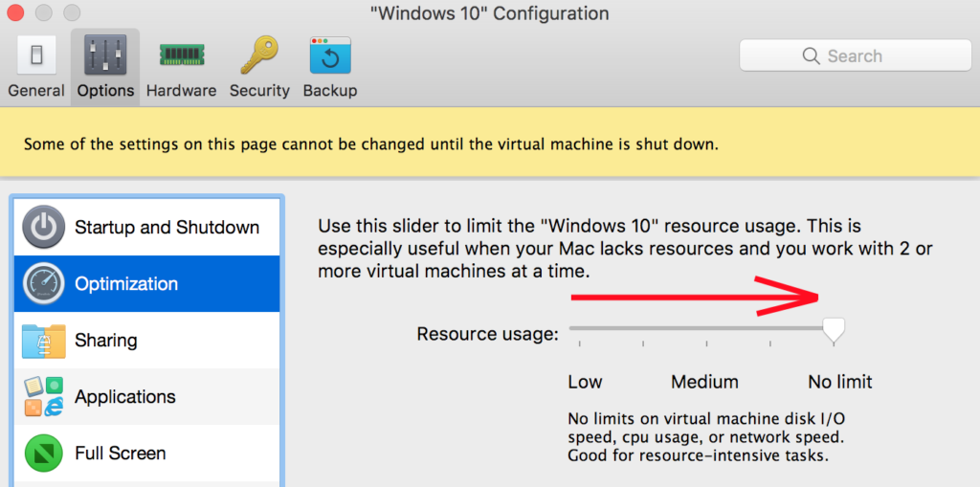
Task: Select the Sharing sidebar entry
Action: 146,340
